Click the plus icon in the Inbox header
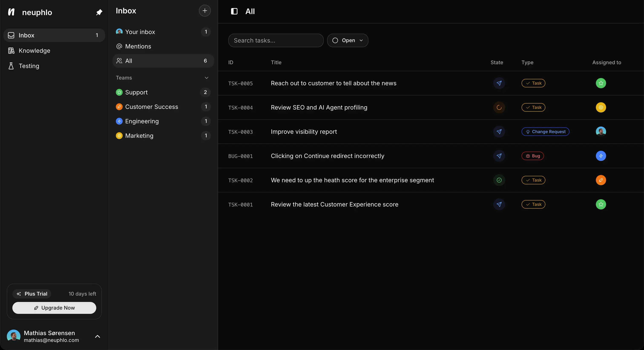This screenshot has width=644, height=350. tap(204, 11)
